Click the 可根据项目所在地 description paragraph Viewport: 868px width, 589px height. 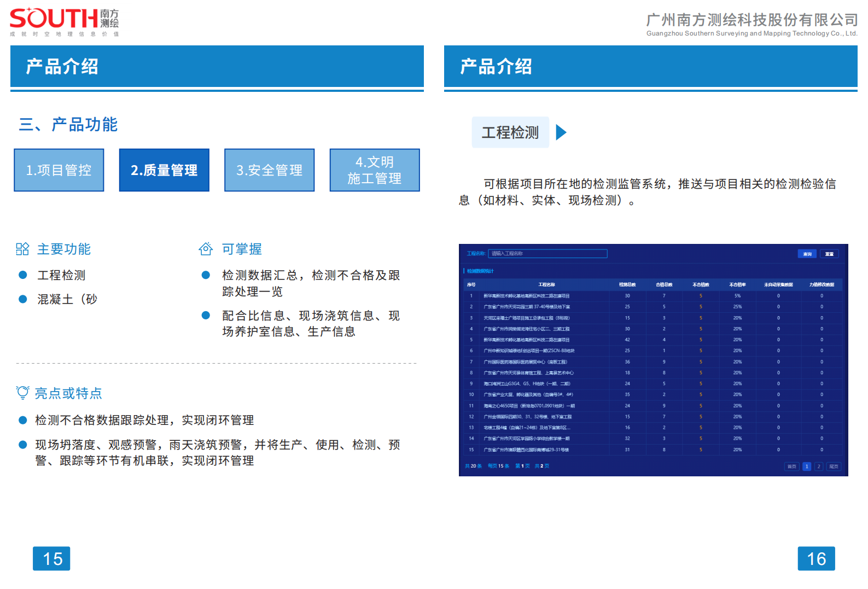point(648,192)
